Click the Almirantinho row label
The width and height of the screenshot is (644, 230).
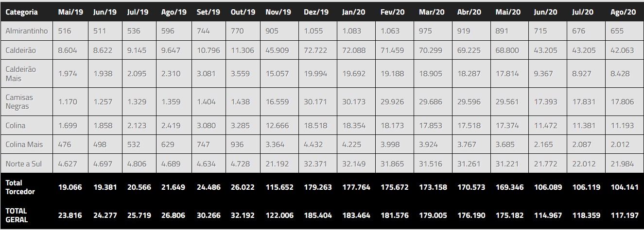(x=27, y=31)
